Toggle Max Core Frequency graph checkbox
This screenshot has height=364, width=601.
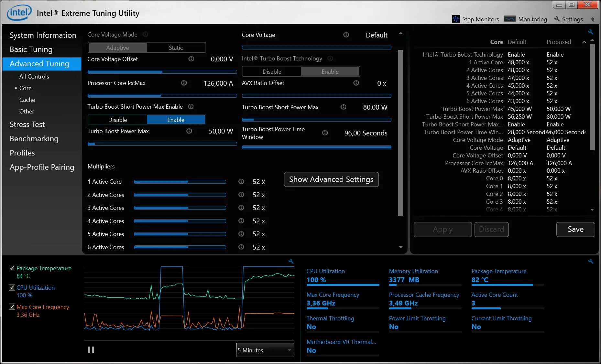click(12, 307)
